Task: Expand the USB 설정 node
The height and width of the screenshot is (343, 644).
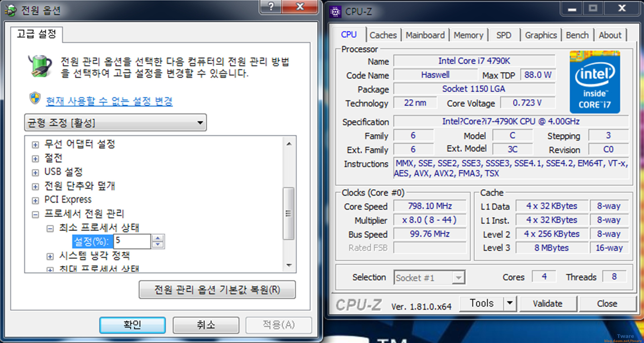Action: [x=35, y=173]
